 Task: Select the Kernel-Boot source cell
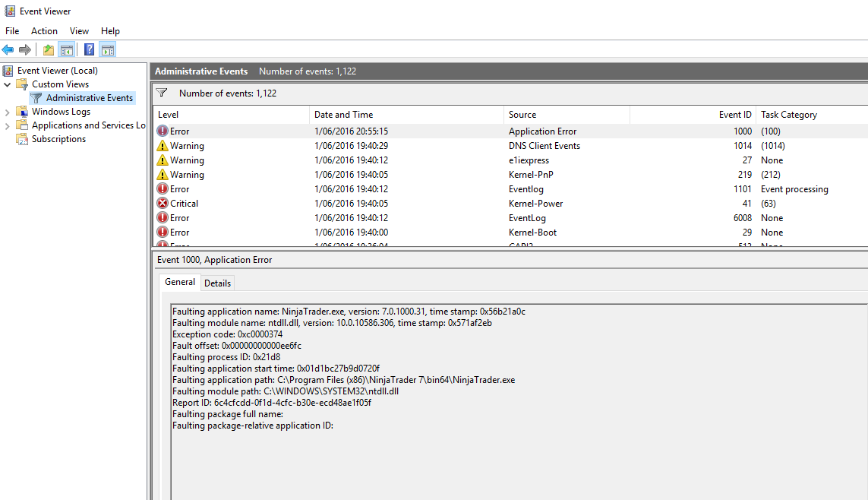click(x=532, y=232)
